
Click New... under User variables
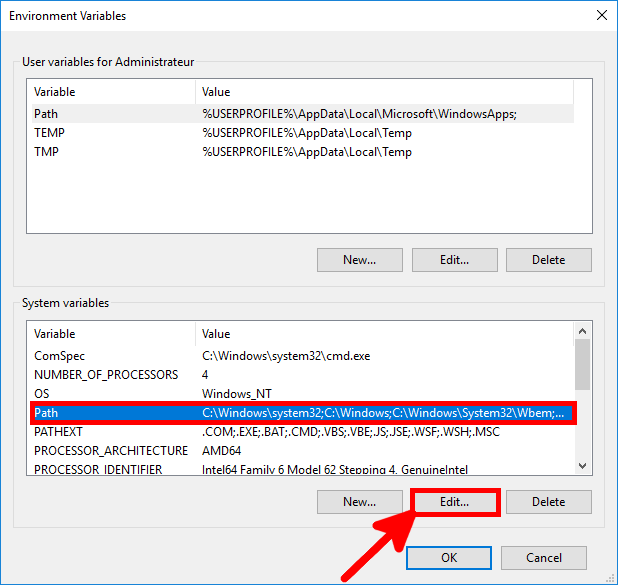tap(359, 260)
